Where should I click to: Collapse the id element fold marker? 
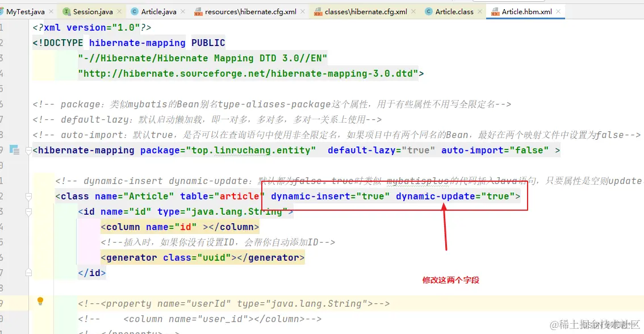(x=29, y=212)
